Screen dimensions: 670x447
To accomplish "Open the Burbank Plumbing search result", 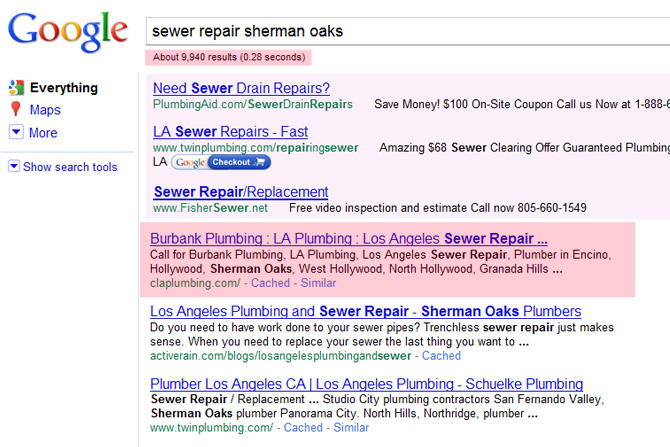I will [348, 239].
